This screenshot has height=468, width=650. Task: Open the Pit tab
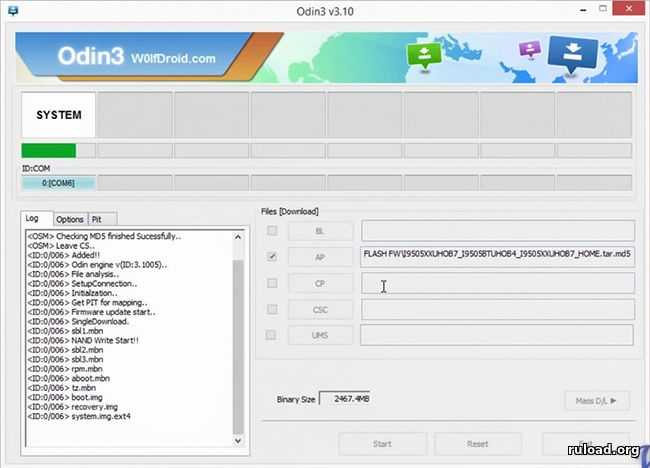point(103,219)
